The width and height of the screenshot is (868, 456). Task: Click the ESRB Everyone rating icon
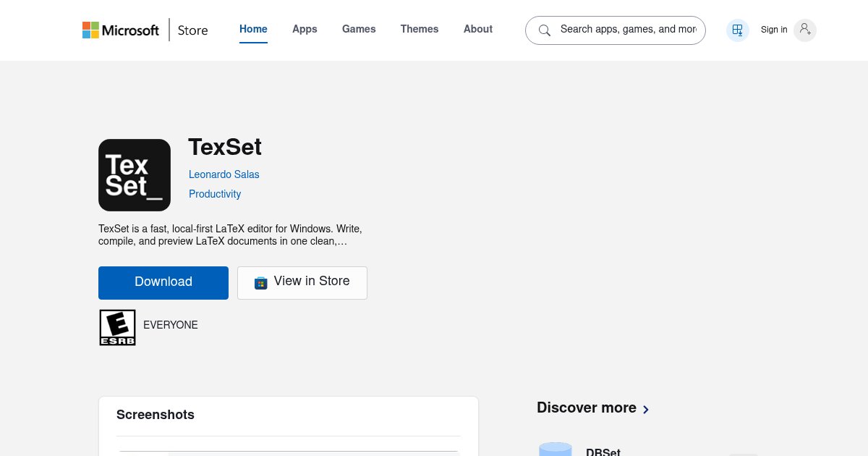117,327
